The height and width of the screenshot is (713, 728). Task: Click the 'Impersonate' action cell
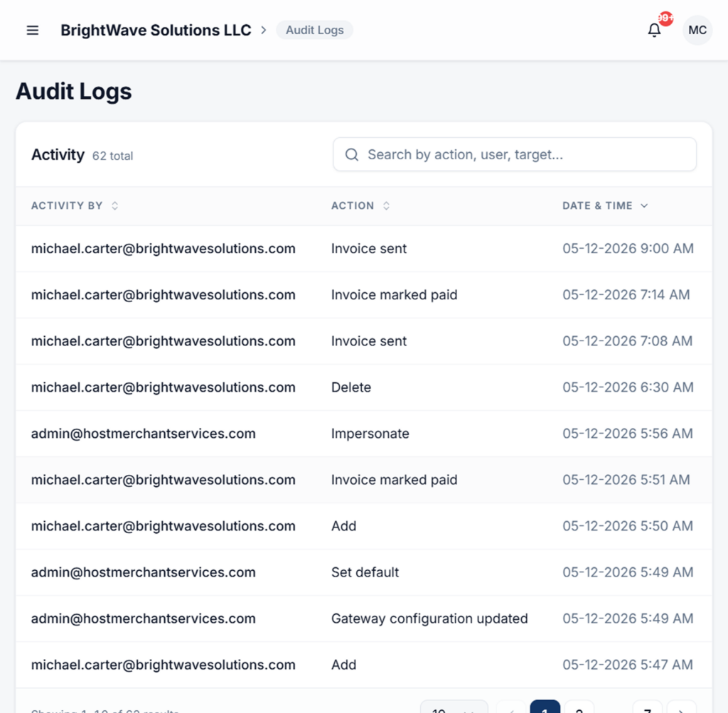(x=370, y=434)
